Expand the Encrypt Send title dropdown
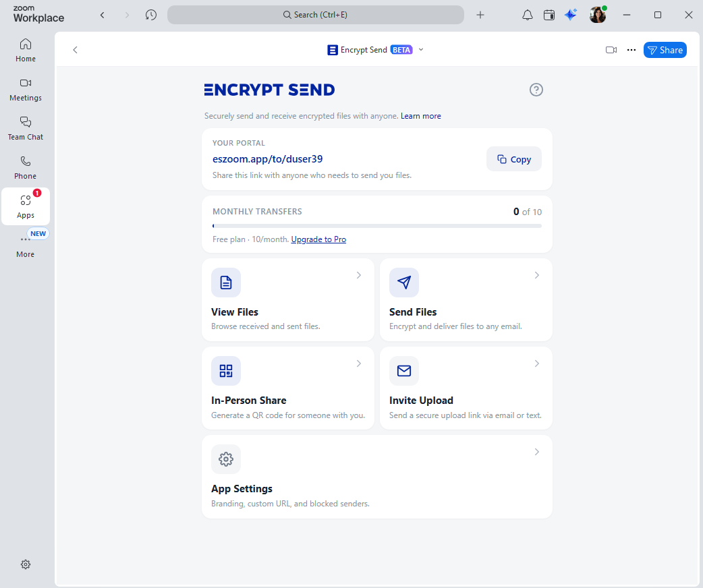The height and width of the screenshot is (588, 703). [421, 50]
